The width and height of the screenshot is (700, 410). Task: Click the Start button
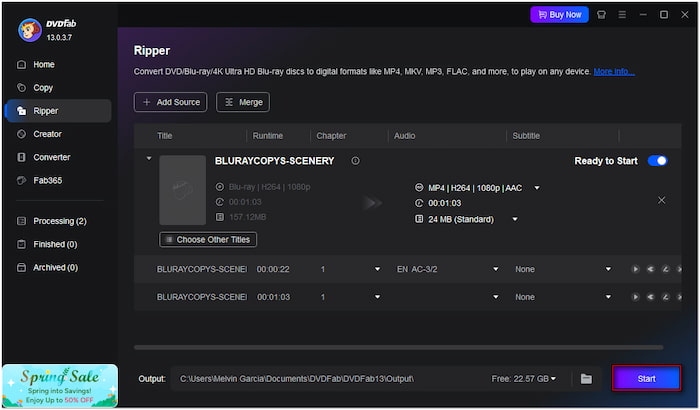tap(646, 379)
